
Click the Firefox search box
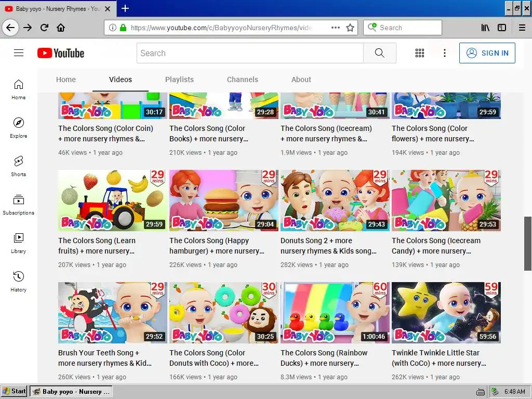403,28
